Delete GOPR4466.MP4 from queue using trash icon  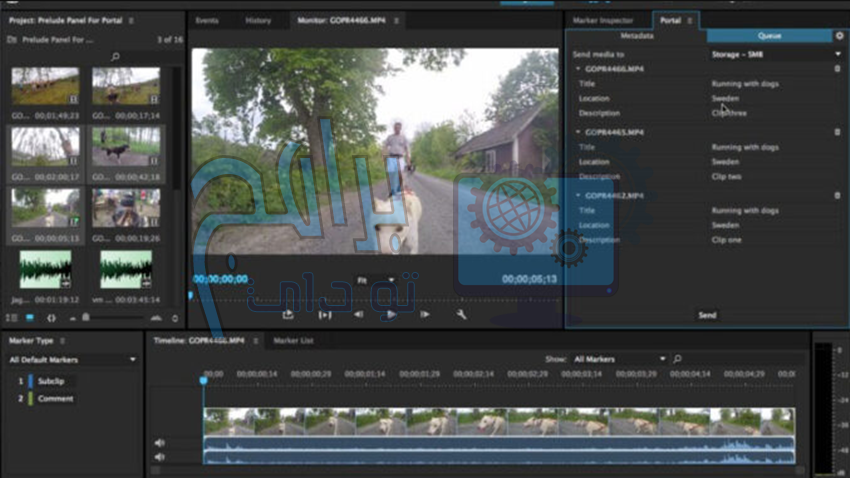[x=837, y=69]
